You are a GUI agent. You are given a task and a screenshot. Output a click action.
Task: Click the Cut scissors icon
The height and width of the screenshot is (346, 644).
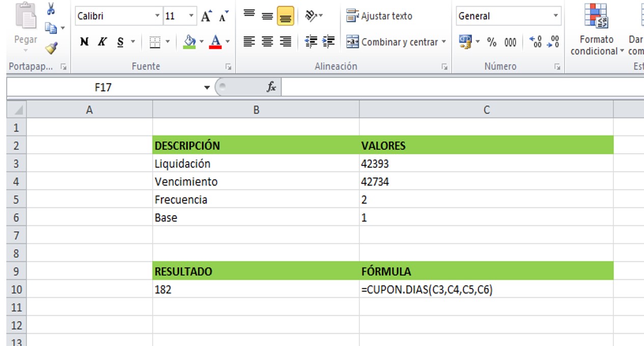[x=51, y=9]
